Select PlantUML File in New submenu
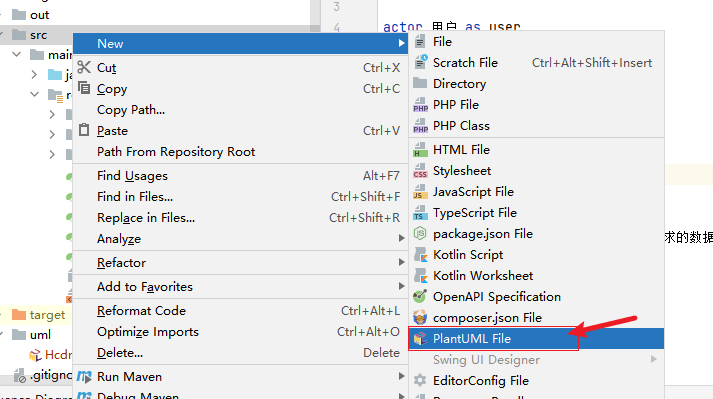 537,338
